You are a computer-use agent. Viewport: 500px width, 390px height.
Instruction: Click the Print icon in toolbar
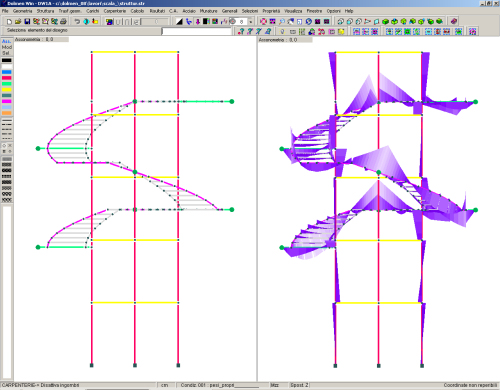point(63,22)
